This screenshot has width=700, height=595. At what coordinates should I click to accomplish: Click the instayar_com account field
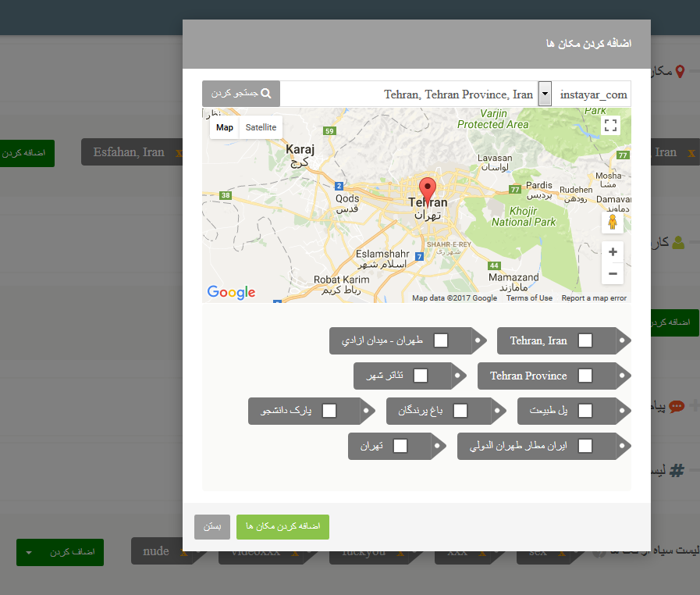tap(592, 94)
